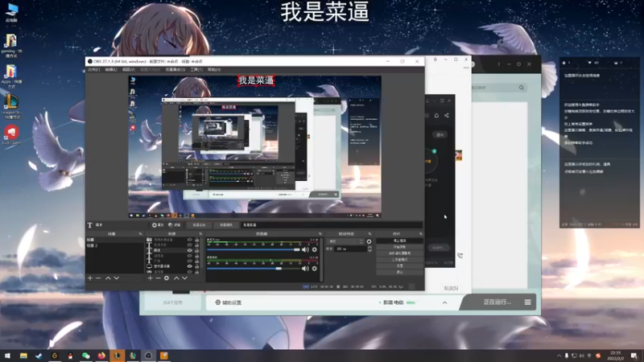Open the Riot Client desktop shortcut

coord(11,135)
